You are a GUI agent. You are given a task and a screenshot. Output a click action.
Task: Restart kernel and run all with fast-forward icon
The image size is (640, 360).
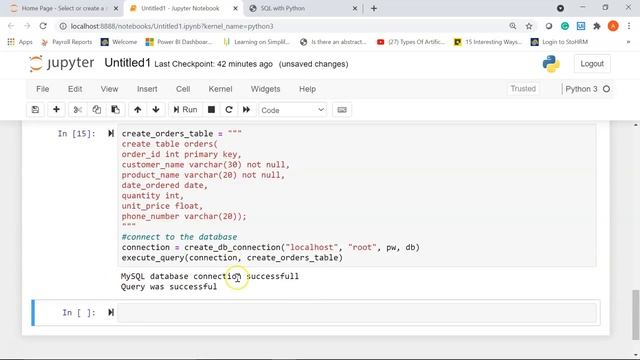click(247, 110)
